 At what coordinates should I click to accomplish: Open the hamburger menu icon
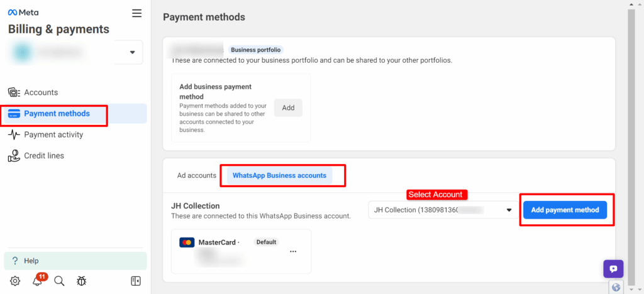136,13
